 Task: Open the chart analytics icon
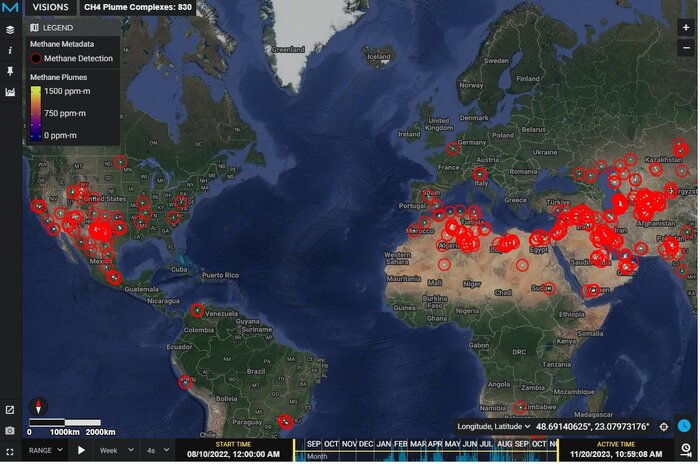10,92
